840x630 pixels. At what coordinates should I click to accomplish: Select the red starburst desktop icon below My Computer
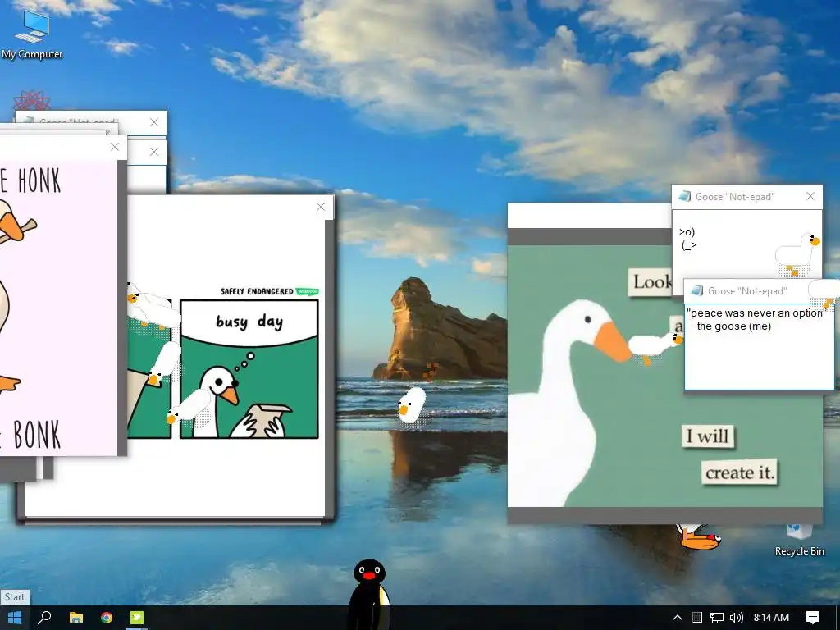tap(32, 100)
